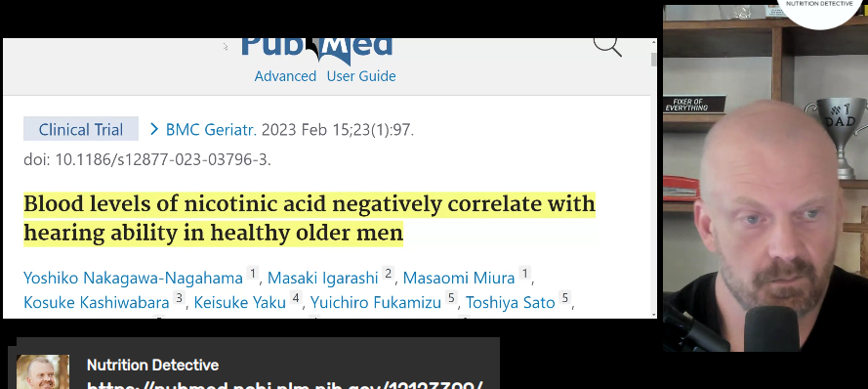Open author Yuichiro Fukamizu

tap(376, 303)
